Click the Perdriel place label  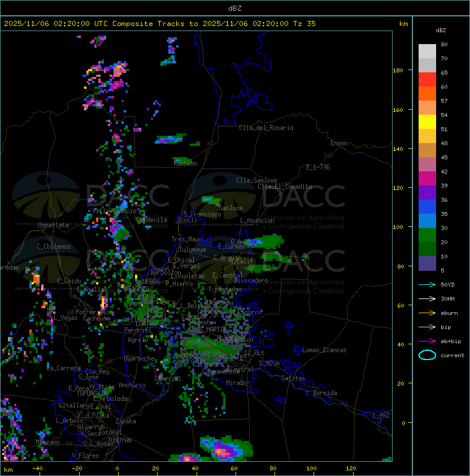(x=138, y=330)
